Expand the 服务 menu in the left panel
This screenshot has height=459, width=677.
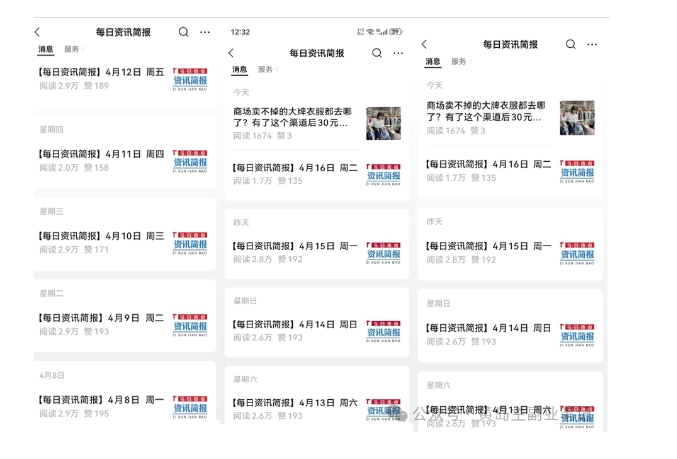coord(72,49)
